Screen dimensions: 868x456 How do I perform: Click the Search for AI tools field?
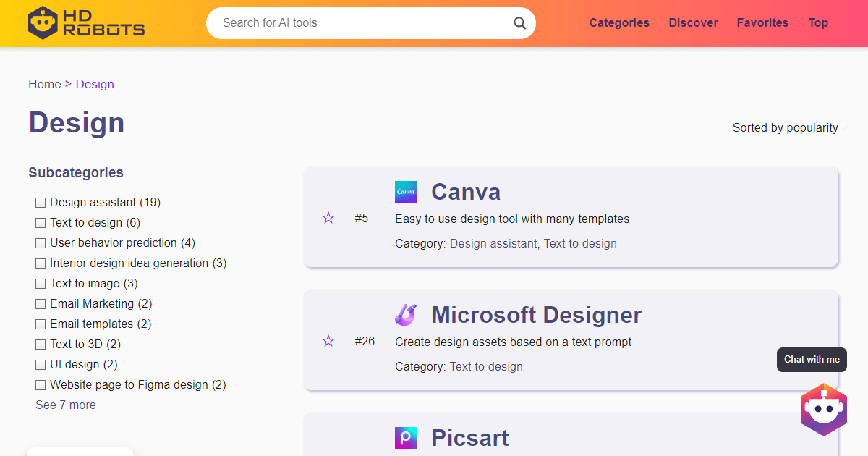point(371,23)
